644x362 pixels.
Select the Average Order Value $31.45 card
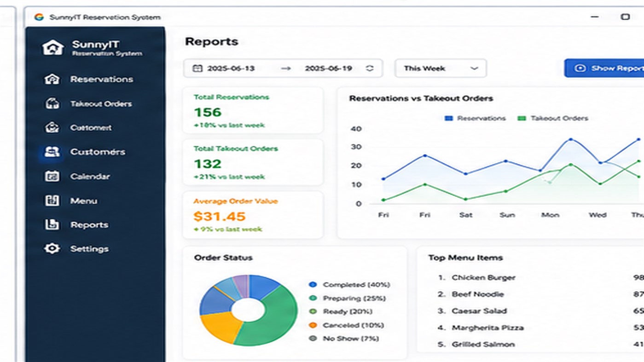coord(253,215)
